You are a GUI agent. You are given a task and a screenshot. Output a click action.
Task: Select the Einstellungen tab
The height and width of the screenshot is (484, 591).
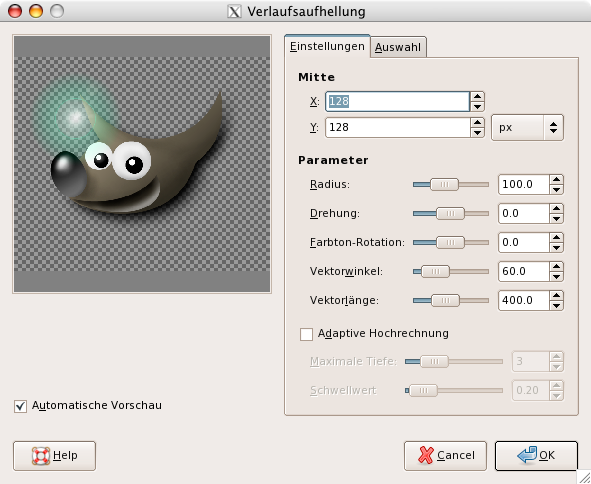[327, 46]
